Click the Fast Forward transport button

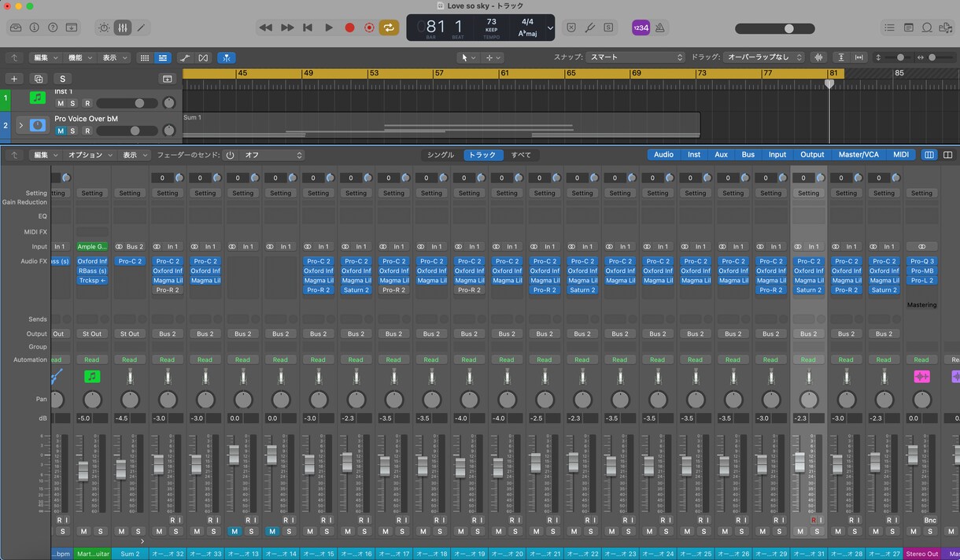click(287, 28)
